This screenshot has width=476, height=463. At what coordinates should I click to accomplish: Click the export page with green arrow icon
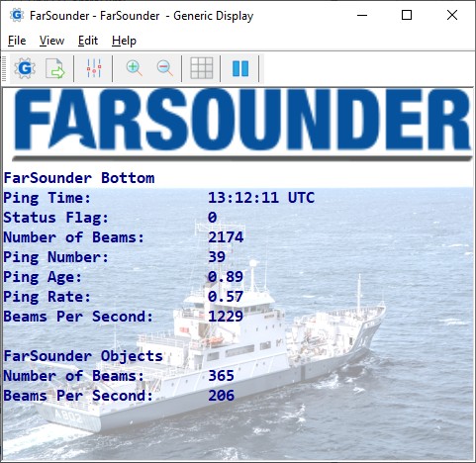click(x=54, y=68)
